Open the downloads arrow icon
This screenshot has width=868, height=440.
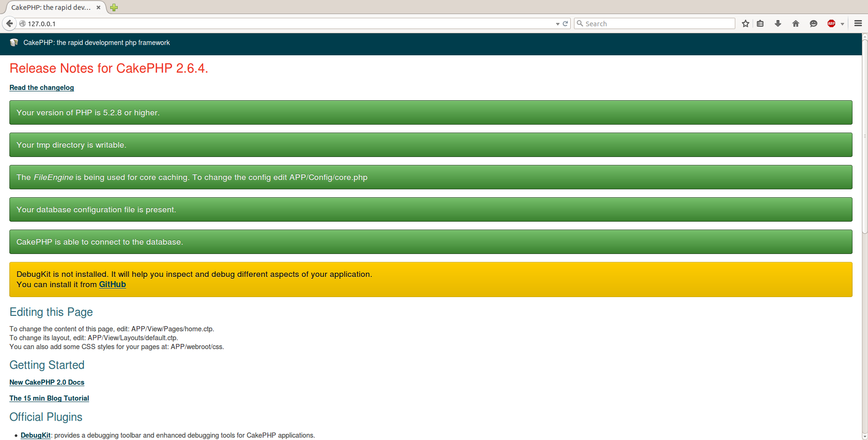coord(778,23)
